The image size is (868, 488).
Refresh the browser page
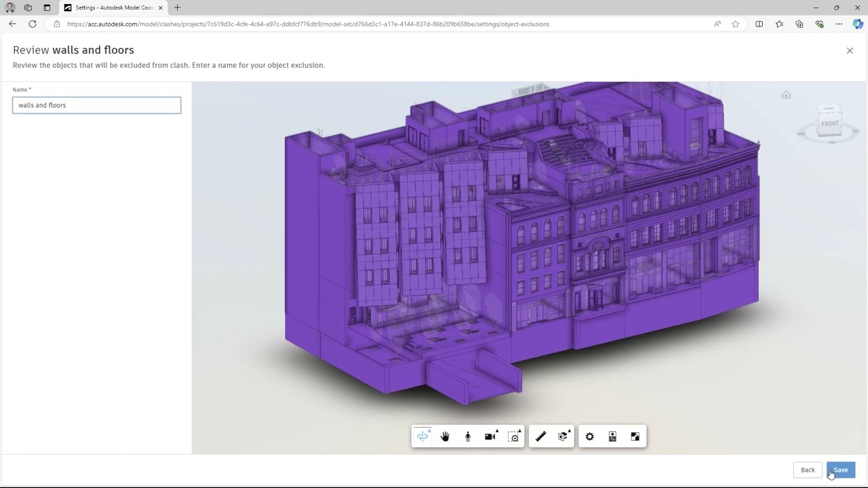(x=32, y=24)
